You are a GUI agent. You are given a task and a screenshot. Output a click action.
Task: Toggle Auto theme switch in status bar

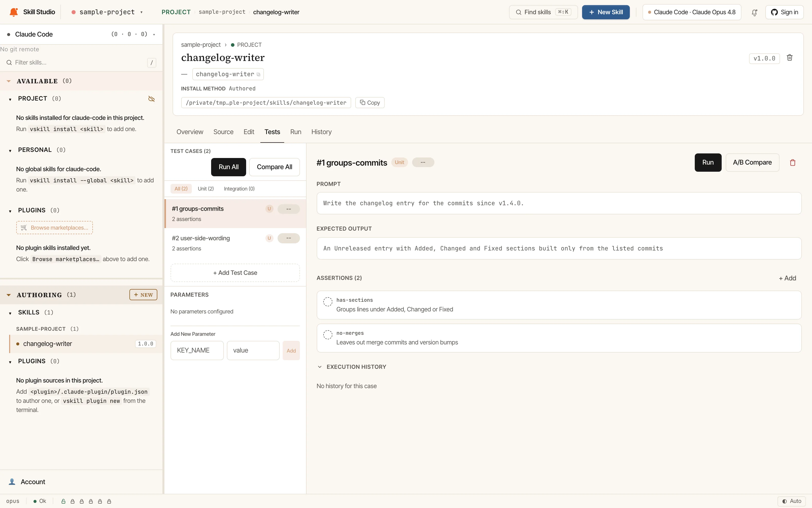[x=791, y=501]
